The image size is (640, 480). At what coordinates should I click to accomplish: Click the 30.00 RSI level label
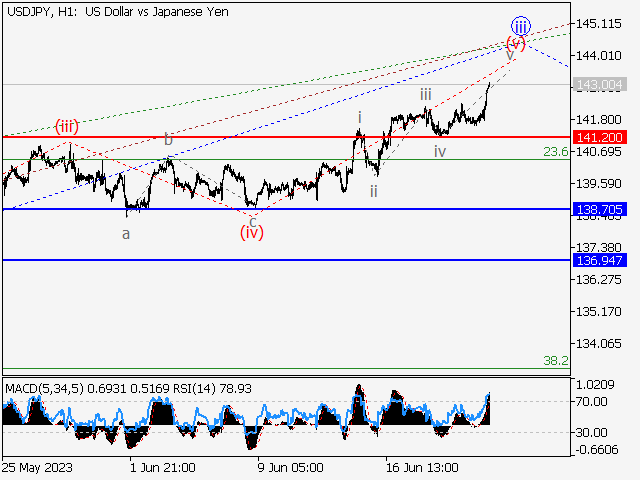click(591, 433)
